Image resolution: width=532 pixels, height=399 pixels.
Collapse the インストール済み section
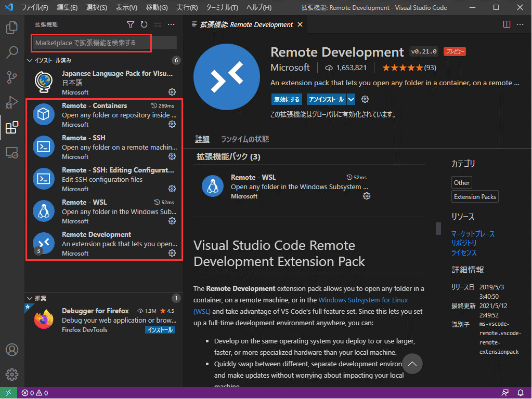[103, 60]
